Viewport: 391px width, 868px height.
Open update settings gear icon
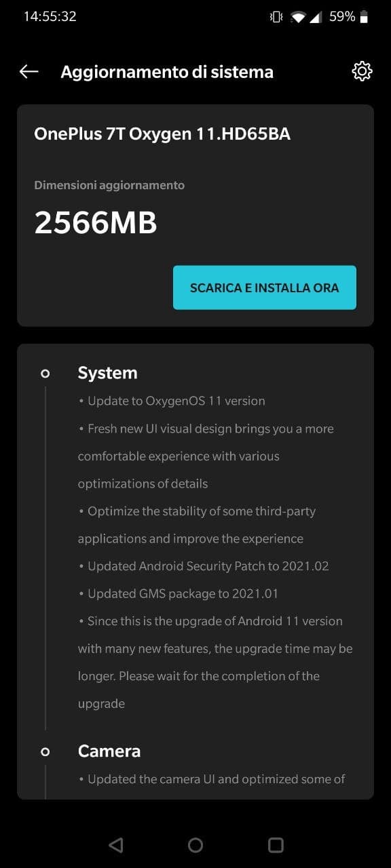(x=362, y=72)
